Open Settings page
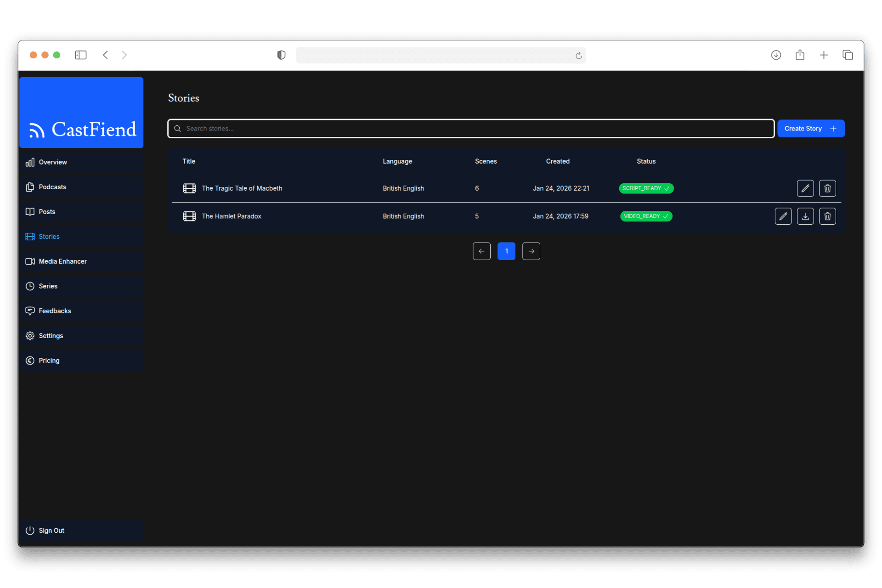882x588 pixels. [81, 336]
